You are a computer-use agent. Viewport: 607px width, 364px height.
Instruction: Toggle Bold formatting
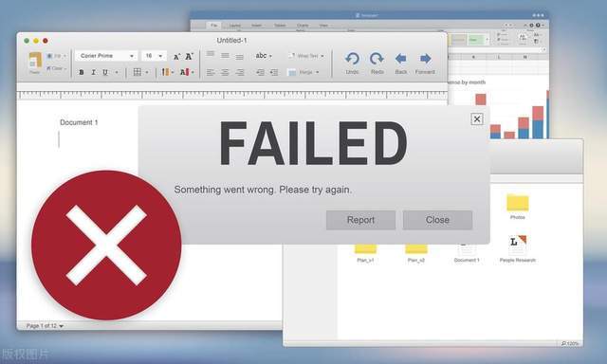click(x=82, y=72)
